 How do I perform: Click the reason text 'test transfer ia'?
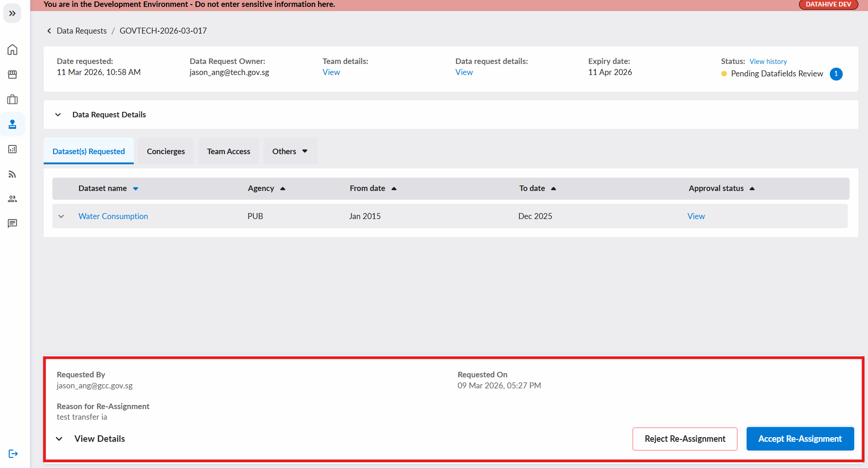click(x=82, y=417)
